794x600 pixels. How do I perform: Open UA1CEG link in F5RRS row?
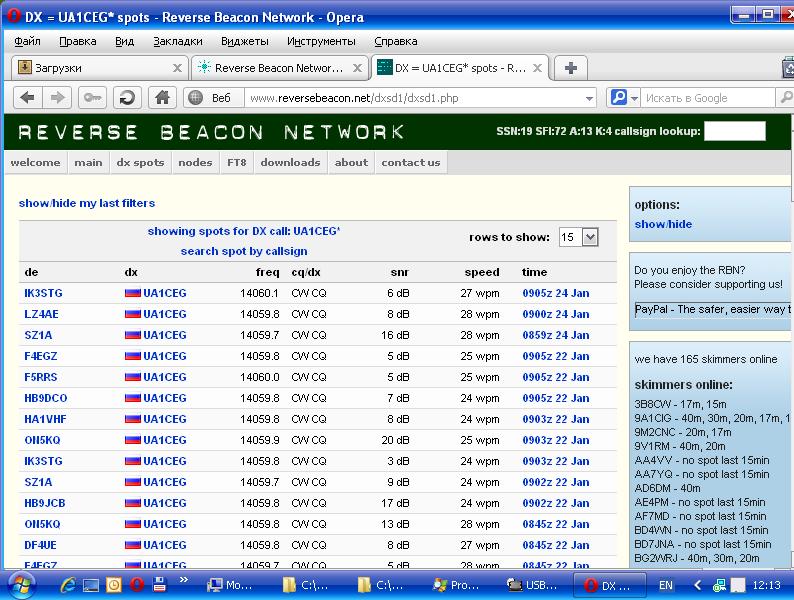point(165,377)
